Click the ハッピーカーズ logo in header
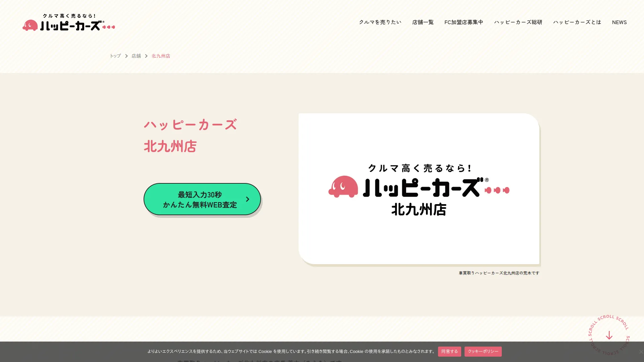The width and height of the screenshot is (644, 362). [x=69, y=22]
